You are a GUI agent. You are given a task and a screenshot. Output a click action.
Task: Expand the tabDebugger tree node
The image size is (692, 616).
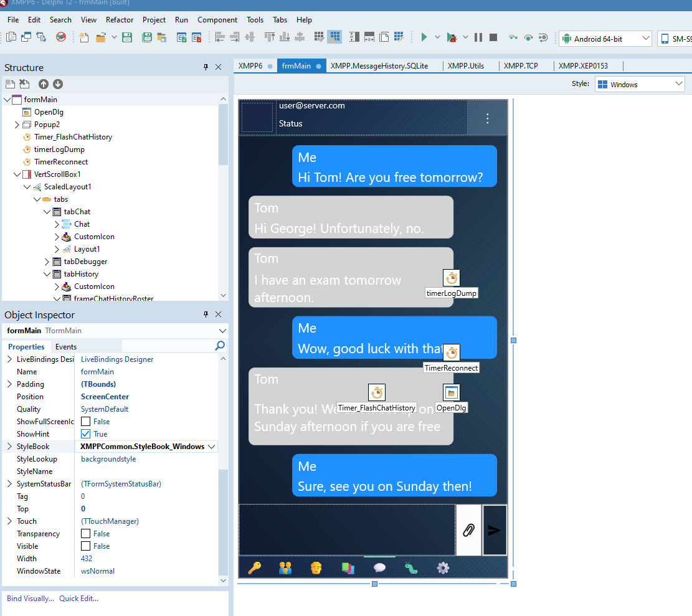47,262
